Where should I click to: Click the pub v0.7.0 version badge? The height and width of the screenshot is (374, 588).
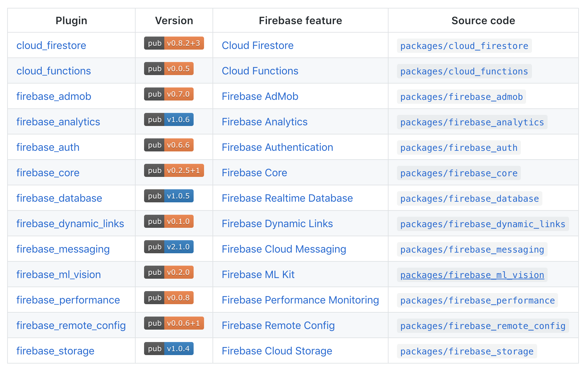click(169, 94)
